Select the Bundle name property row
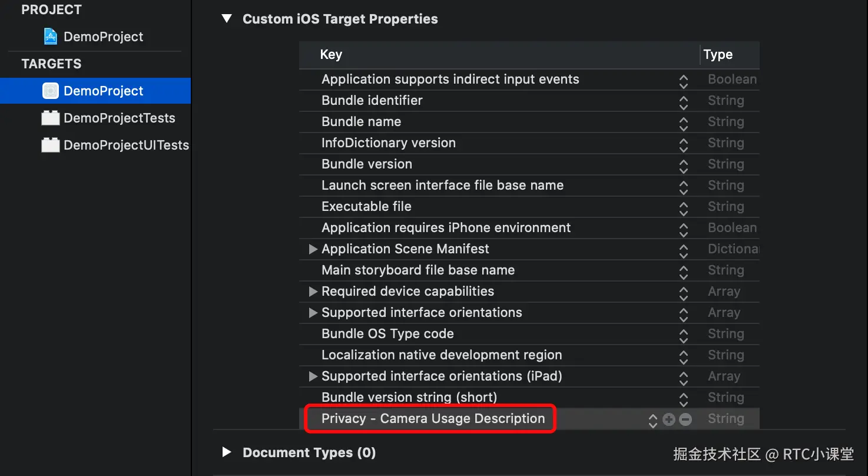Viewport: 868px width, 476px height. click(x=361, y=122)
